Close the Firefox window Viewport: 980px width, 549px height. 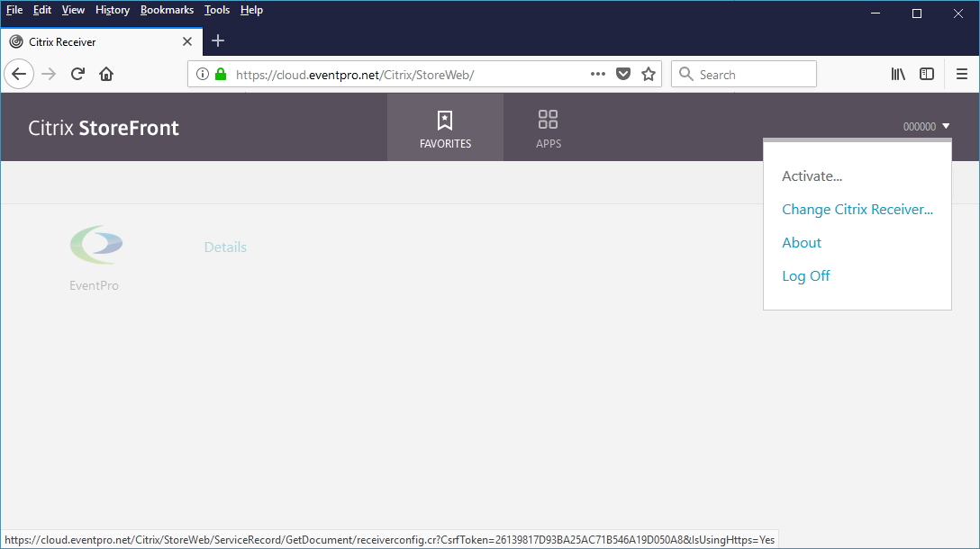tap(958, 13)
